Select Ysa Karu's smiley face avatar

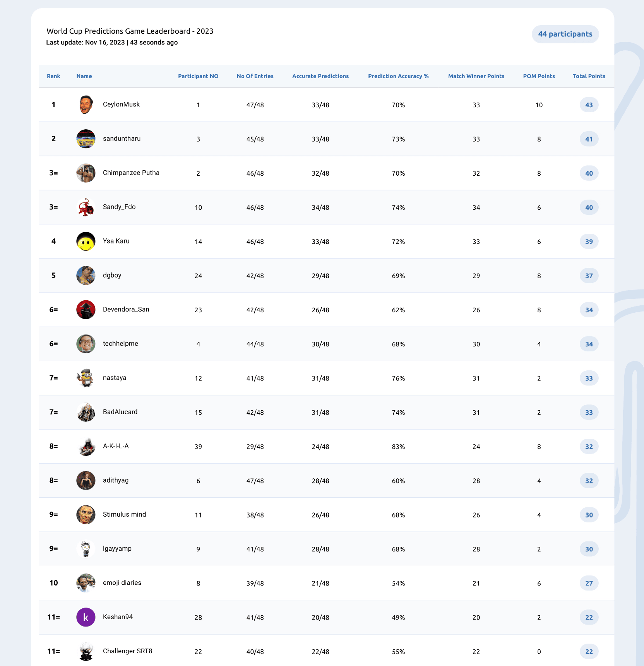click(x=86, y=241)
